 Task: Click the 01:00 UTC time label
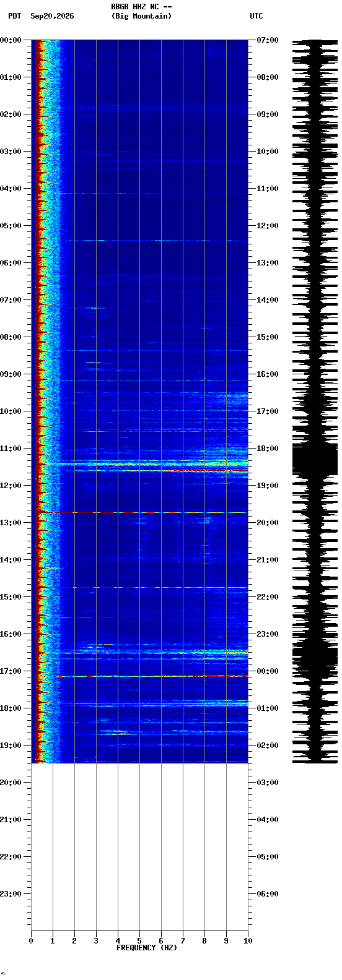(268, 708)
